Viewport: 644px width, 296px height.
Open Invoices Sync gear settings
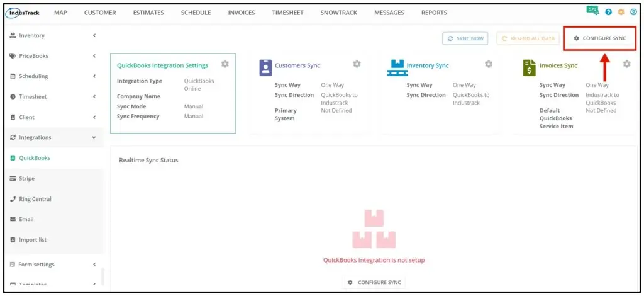[x=626, y=64]
